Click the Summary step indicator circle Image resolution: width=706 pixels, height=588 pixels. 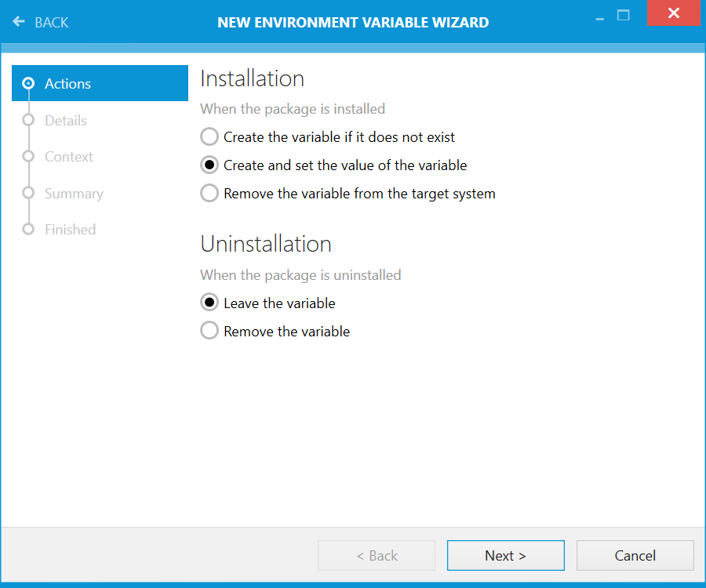point(27,193)
